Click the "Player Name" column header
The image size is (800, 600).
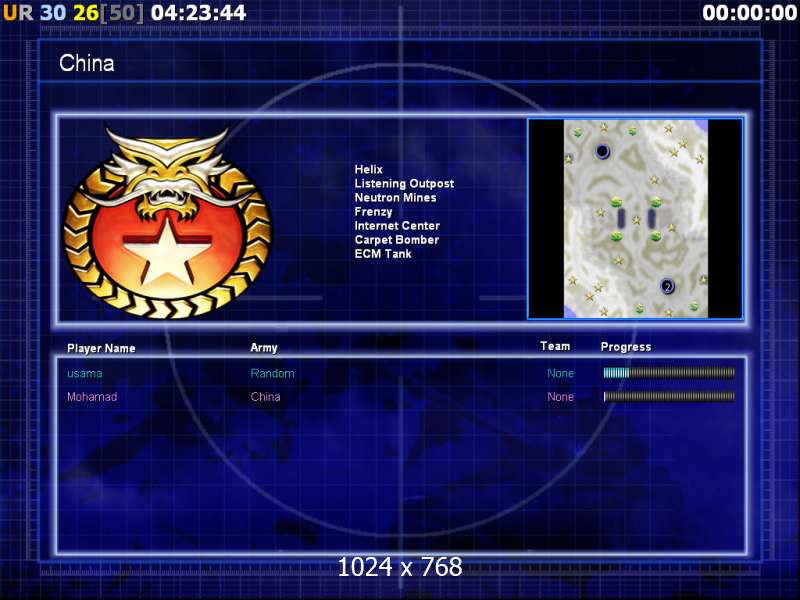tap(101, 348)
